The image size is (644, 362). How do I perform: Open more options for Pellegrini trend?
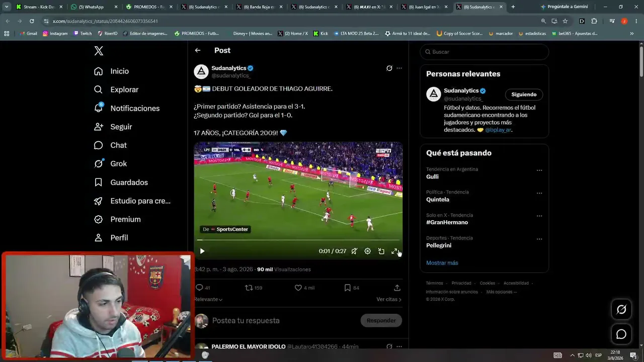(x=539, y=239)
